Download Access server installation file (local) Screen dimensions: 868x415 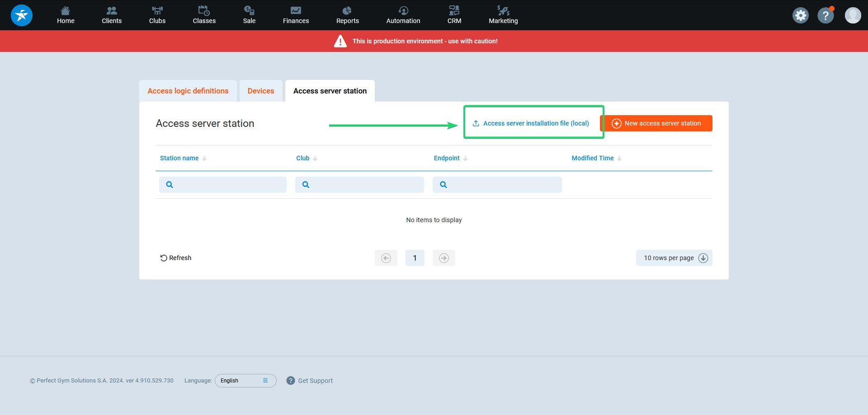[531, 123]
